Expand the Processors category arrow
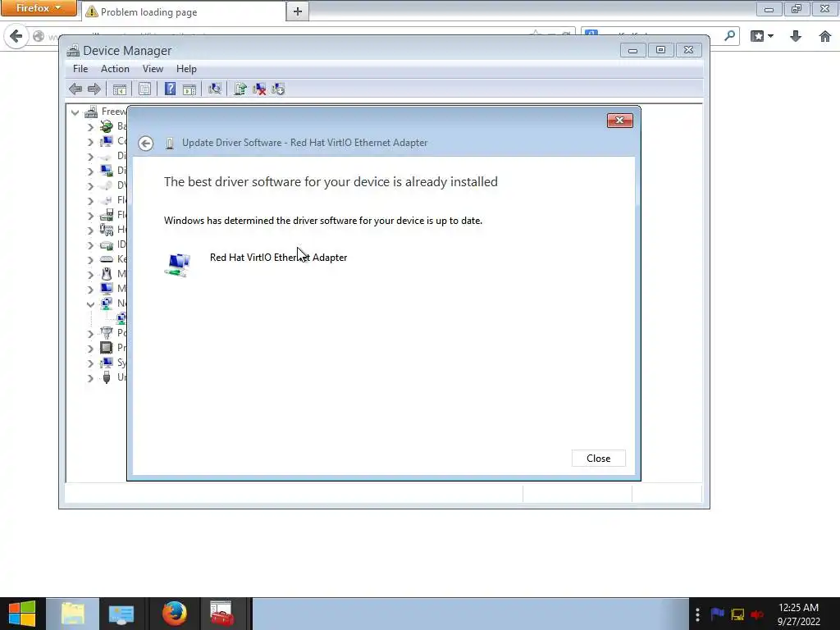 tap(90, 348)
